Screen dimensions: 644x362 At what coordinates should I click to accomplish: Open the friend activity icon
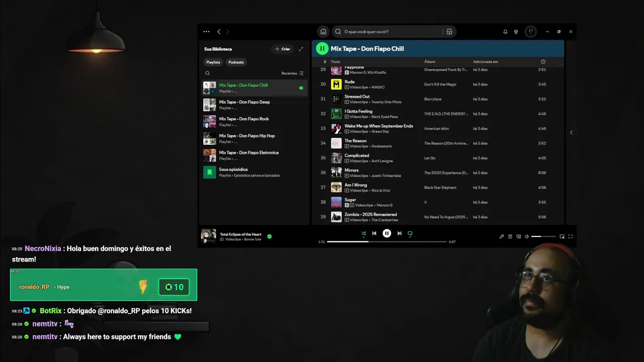tap(516, 32)
